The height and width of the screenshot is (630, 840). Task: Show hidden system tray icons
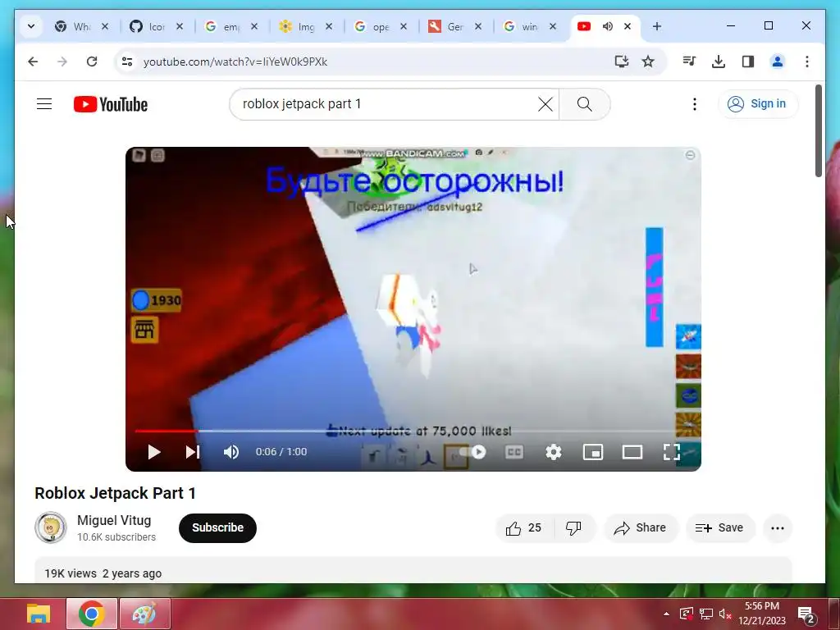pos(666,614)
